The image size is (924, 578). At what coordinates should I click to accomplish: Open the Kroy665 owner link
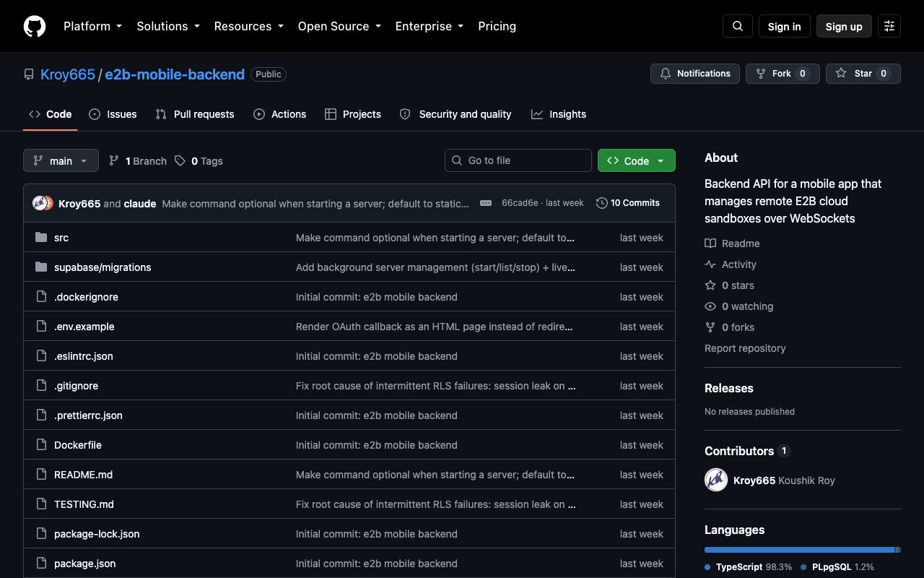click(x=68, y=74)
